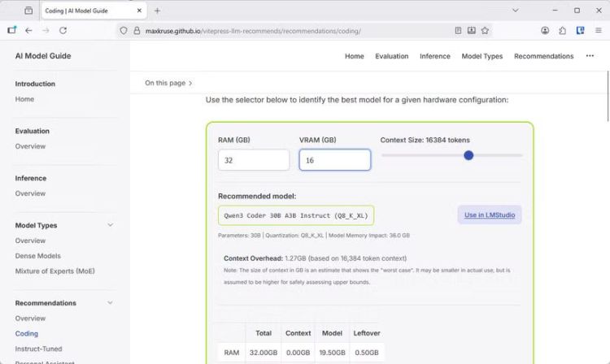Viewport: 610px width, 364px height.
Task: Click the Context Size slider handle
Action: [x=468, y=155]
